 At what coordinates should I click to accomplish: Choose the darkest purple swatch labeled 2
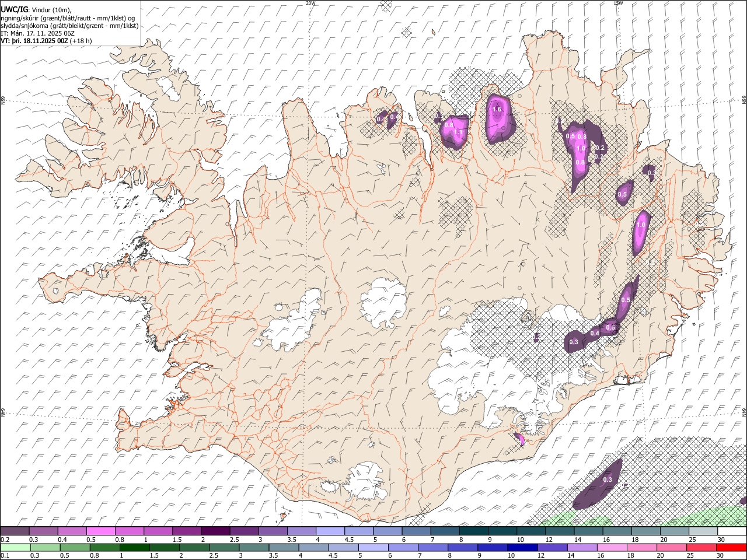(215, 531)
